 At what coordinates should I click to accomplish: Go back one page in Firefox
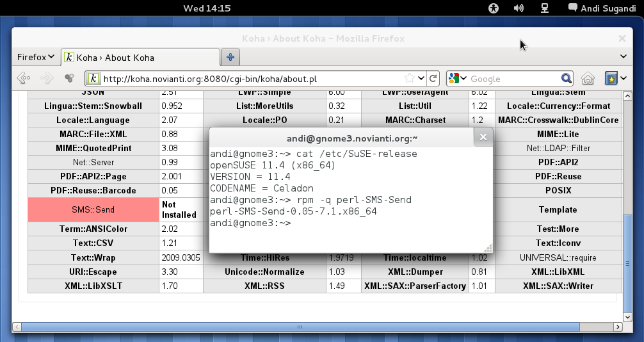24,78
